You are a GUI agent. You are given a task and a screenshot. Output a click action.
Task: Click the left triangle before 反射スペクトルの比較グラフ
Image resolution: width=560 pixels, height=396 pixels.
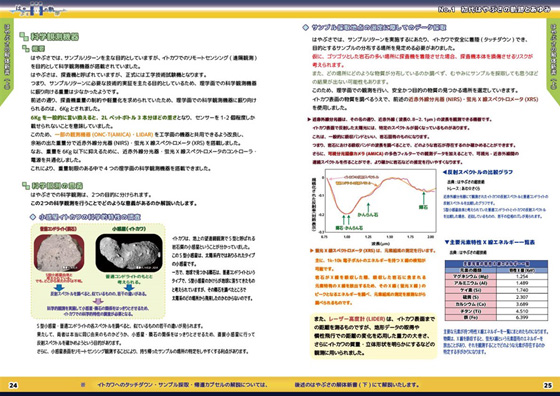pos(445,172)
